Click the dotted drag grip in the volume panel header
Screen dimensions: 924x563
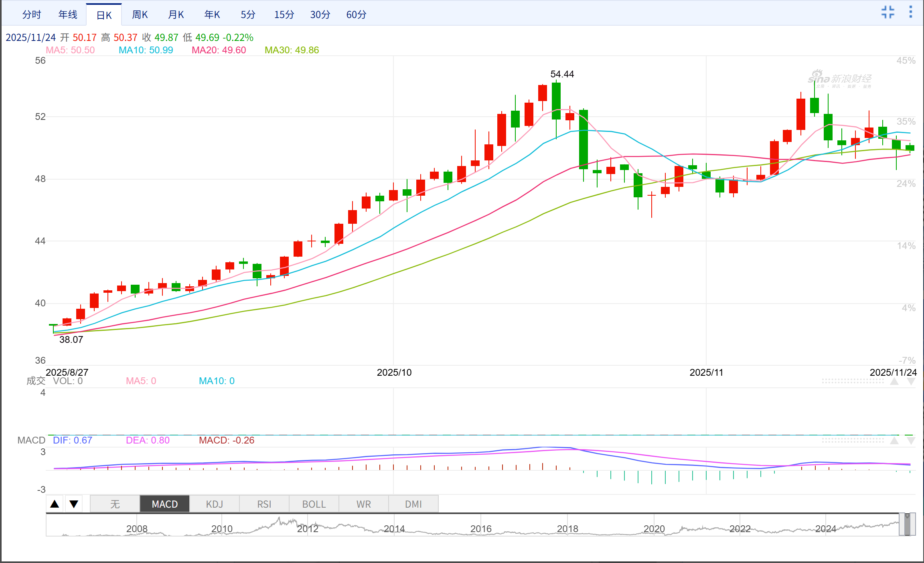(x=853, y=381)
